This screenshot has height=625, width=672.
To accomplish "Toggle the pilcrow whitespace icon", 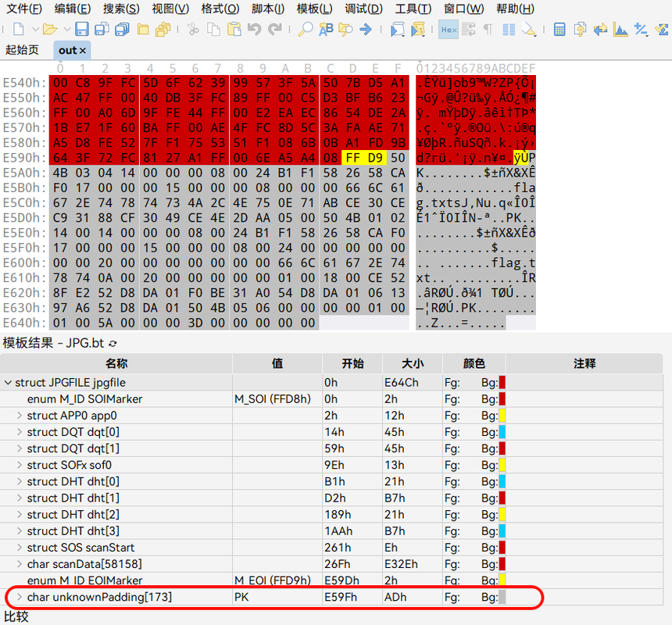I will point(488,29).
